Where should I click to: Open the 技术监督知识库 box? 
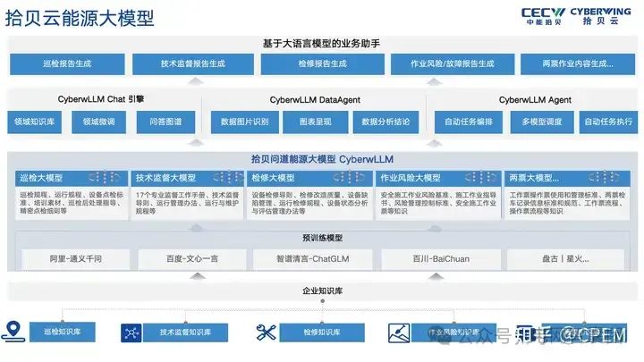pos(186,333)
